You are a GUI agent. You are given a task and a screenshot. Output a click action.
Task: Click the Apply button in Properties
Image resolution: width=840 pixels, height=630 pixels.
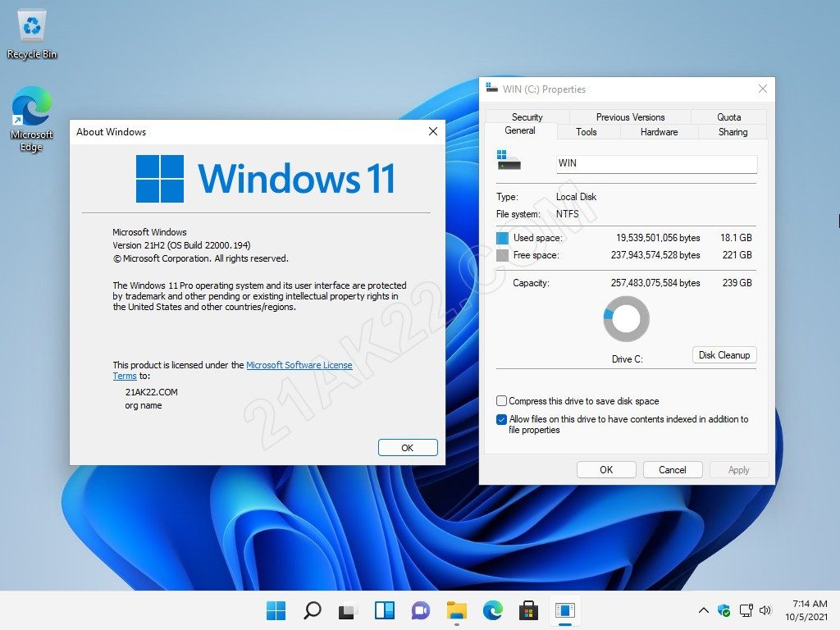[x=739, y=470]
